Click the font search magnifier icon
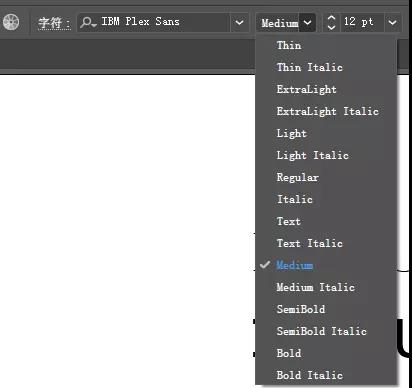Viewport: 412px width, 388px height. point(88,22)
